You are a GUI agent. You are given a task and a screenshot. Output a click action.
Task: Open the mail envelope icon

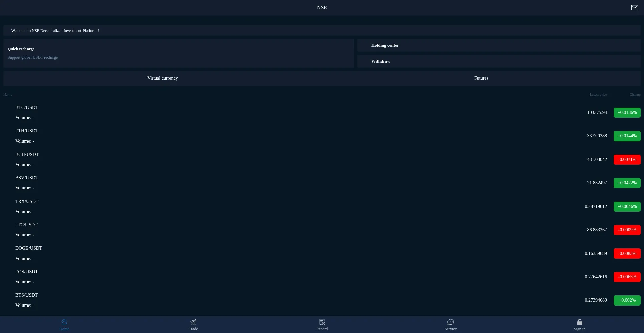[634, 8]
